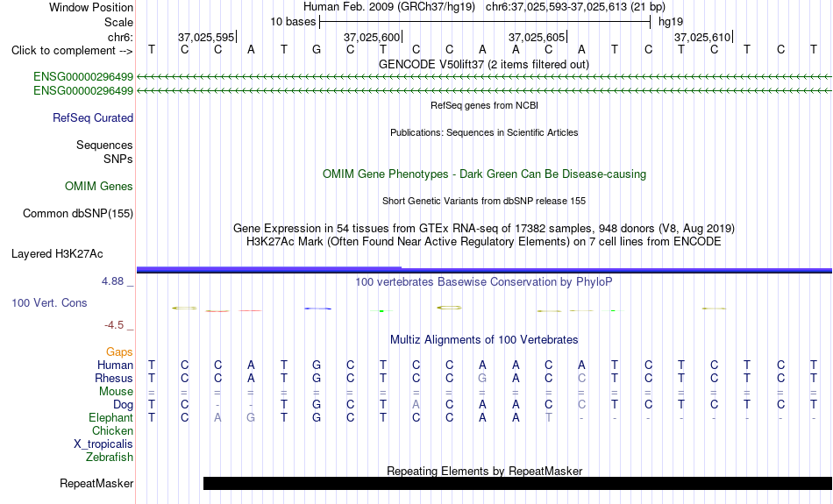
Task: Click the SNPs track label
Action: click(x=118, y=159)
